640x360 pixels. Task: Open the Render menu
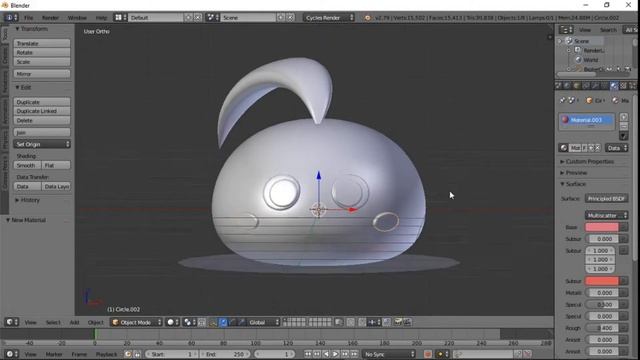(x=50, y=18)
